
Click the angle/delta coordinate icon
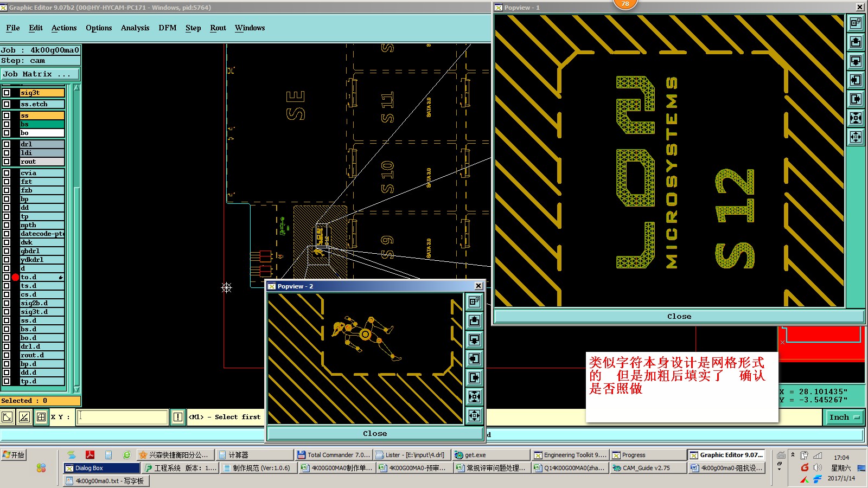24,417
